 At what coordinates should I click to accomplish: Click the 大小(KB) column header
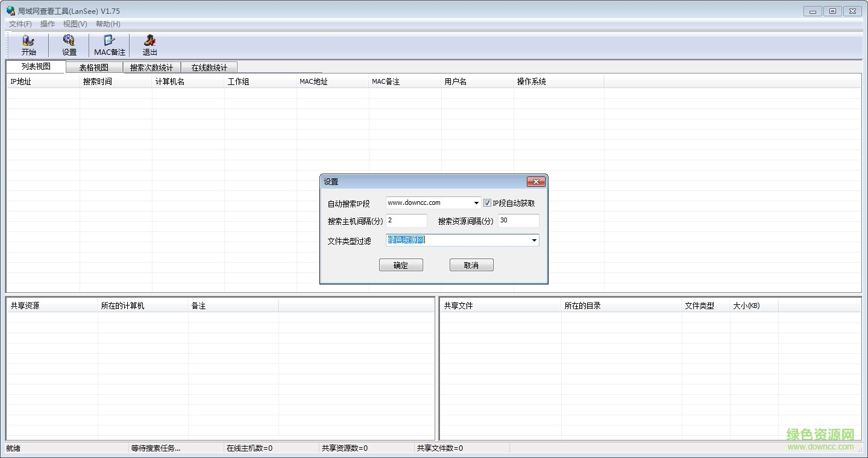[x=754, y=306]
